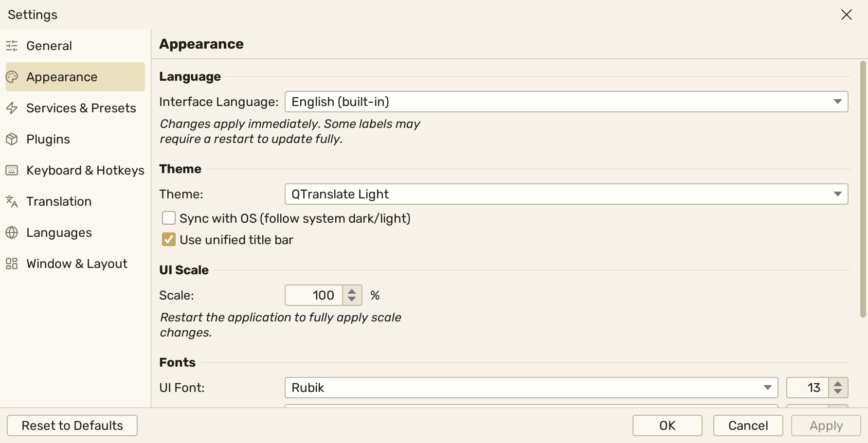
Task: Open the UI Font dropdown showing Rubik
Action: point(531,388)
